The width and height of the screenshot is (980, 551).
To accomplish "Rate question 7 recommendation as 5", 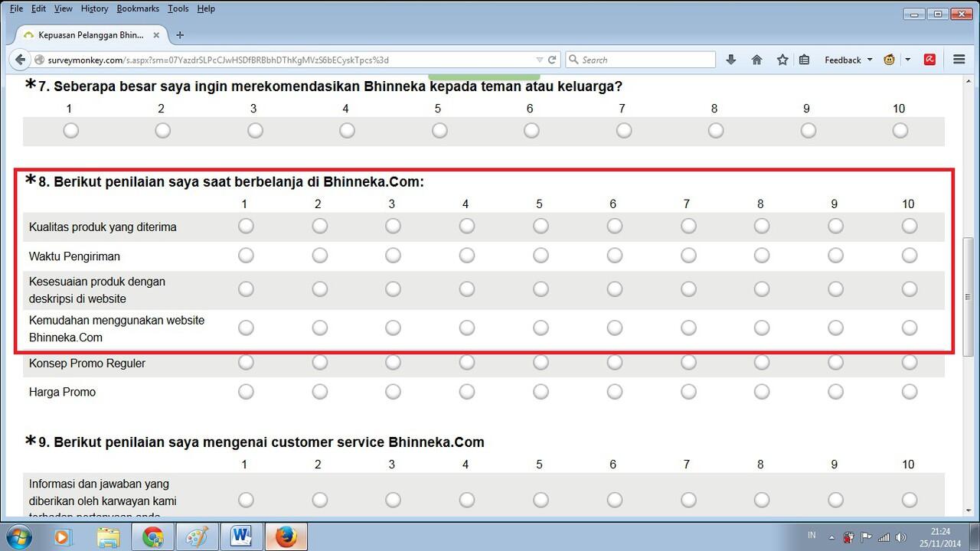I will pyautogui.click(x=439, y=131).
